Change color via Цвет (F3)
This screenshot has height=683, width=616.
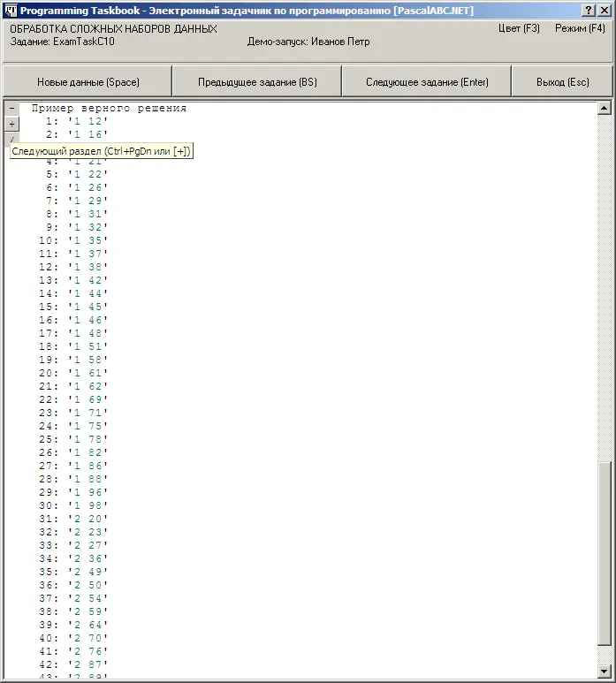click(x=519, y=28)
